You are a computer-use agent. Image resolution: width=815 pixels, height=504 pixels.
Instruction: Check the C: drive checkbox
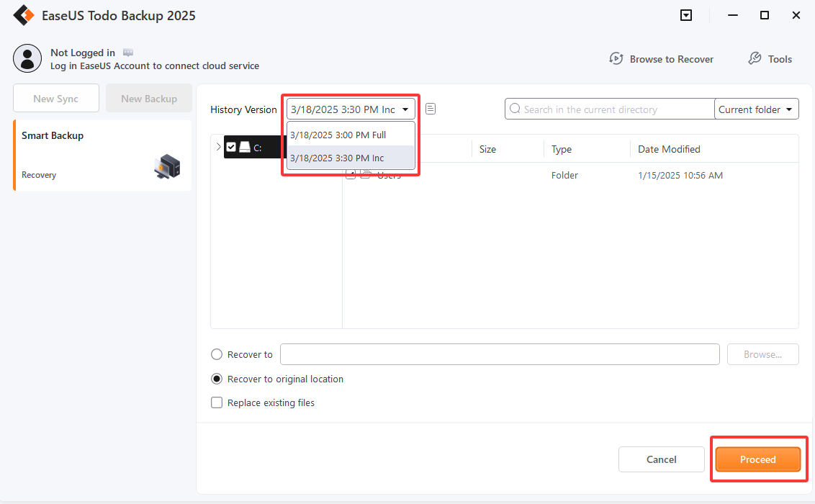[231, 147]
